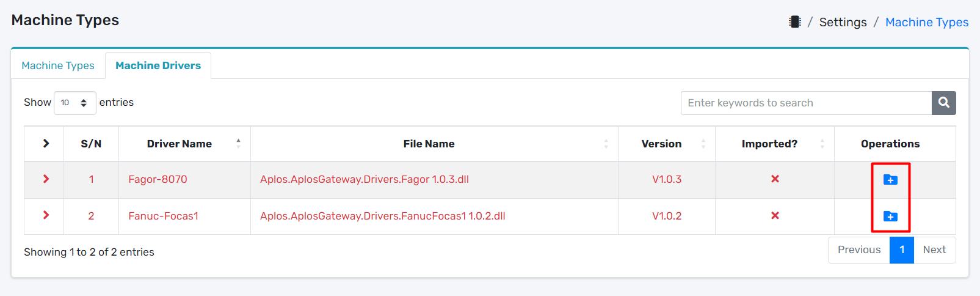Sort table by Version column
Image resolution: width=980 pixels, height=296 pixels.
661,144
